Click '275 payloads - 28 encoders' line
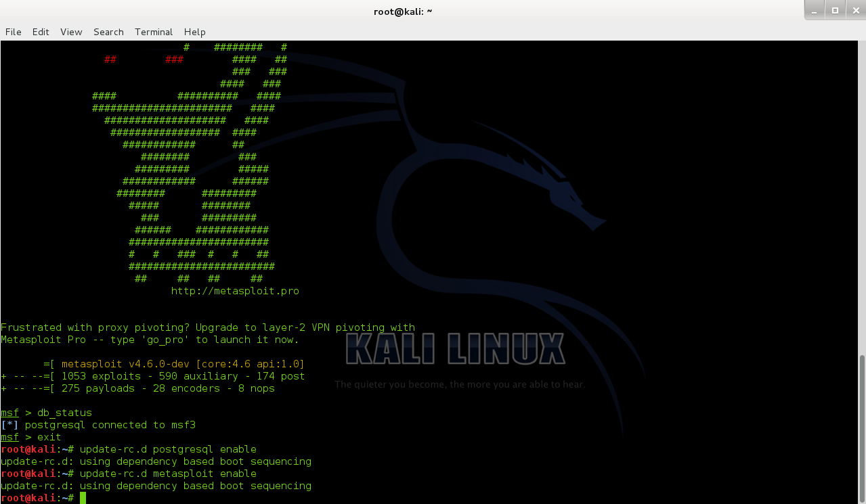Image resolution: width=866 pixels, height=504 pixels. point(138,388)
